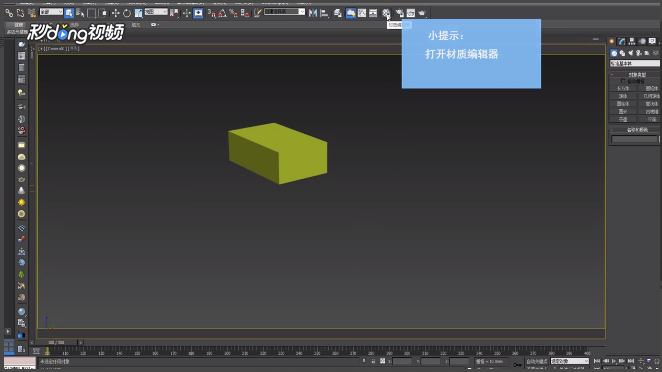Switch to the Hierarchy panel tab
662x372 pixels.
[x=632, y=41]
